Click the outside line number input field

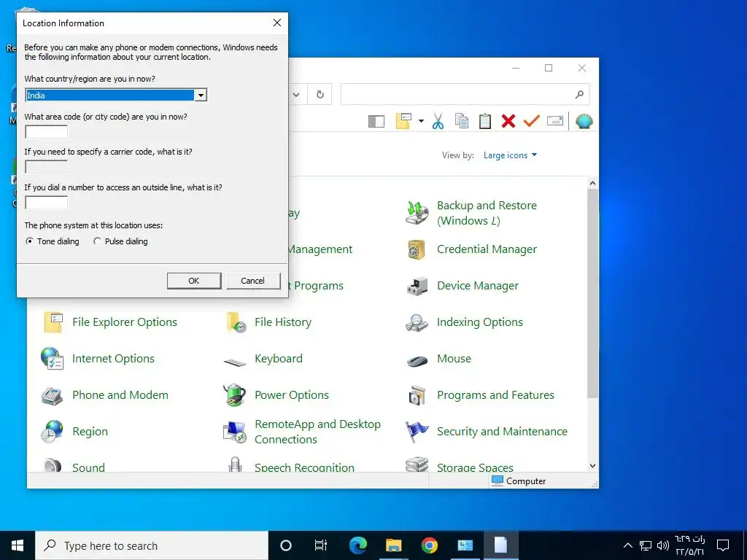pyautogui.click(x=46, y=203)
